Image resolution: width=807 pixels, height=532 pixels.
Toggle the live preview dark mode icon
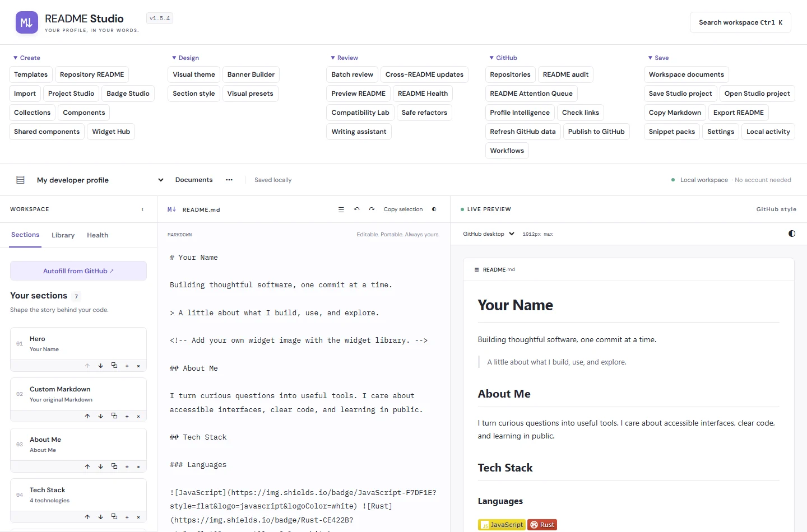(x=792, y=234)
